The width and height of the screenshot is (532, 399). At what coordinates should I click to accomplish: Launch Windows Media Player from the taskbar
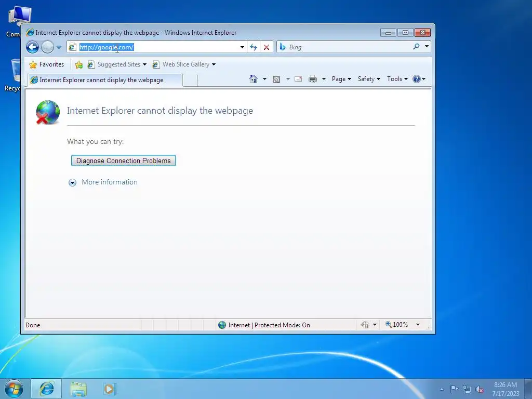[109, 389]
